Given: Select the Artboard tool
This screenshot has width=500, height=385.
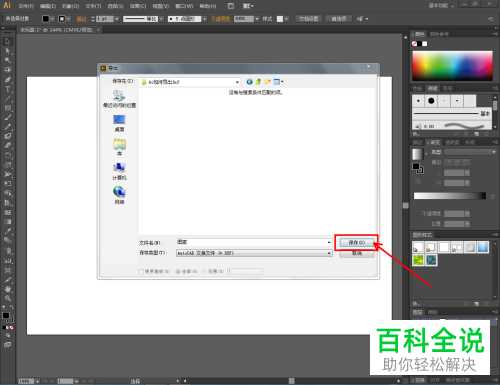Looking at the screenshot, I should click(x=7, y=269).
